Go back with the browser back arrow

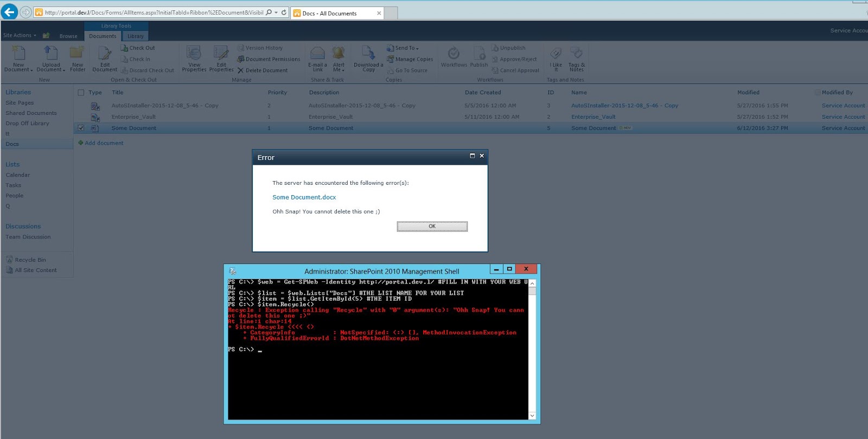click(9, 12)
